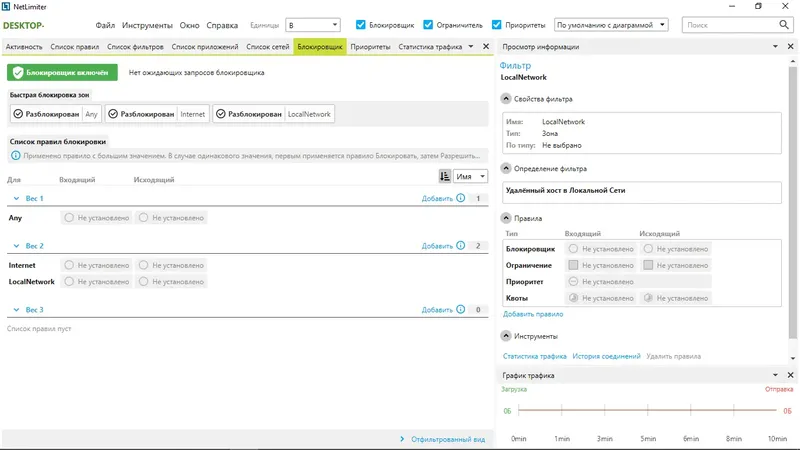Viewport: 800px width, 450px height.
Task: Click Добавить link in Вес 1
Action: (437, 198)
